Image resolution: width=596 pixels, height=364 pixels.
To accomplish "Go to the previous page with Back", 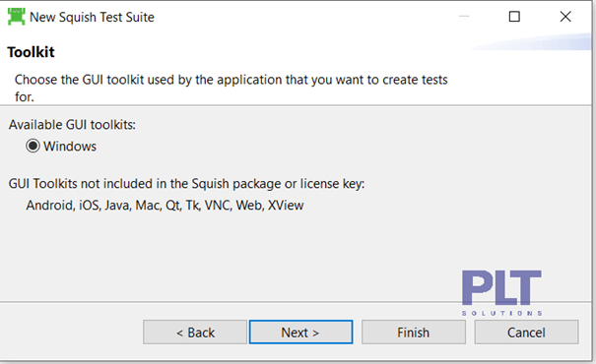I will (195, 333).
